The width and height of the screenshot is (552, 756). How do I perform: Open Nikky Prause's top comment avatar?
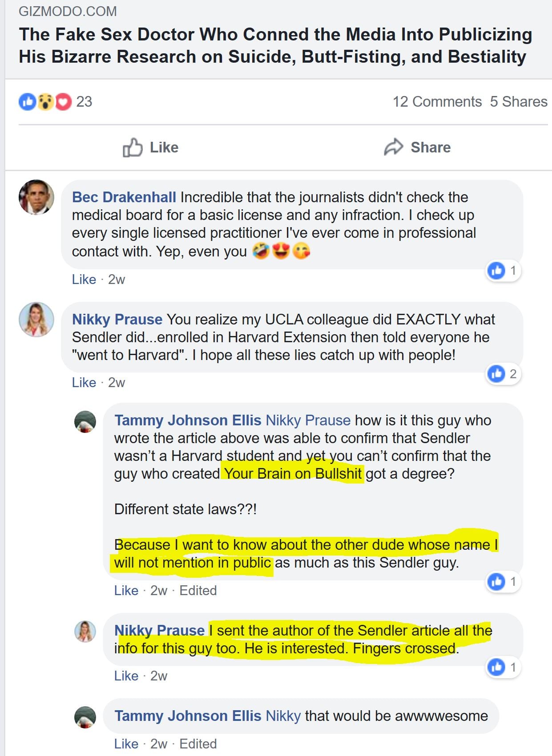36,320
